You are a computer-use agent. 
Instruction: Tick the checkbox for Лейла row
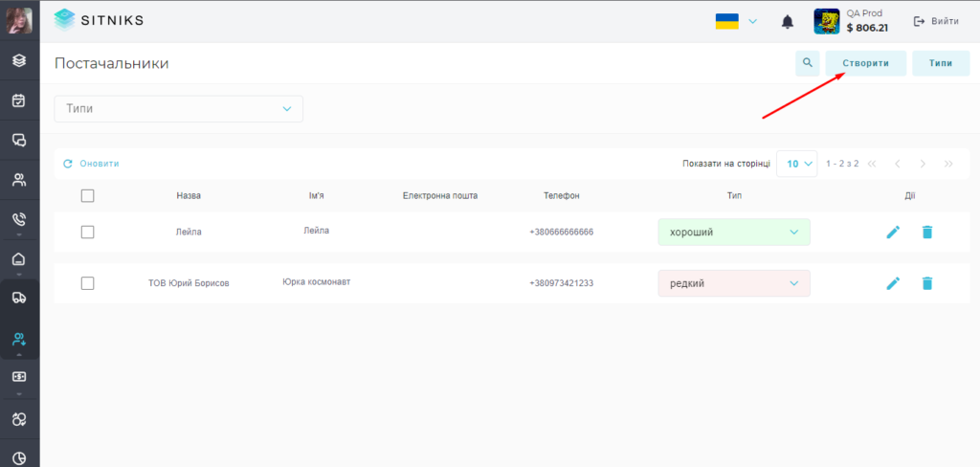[87, 232]
